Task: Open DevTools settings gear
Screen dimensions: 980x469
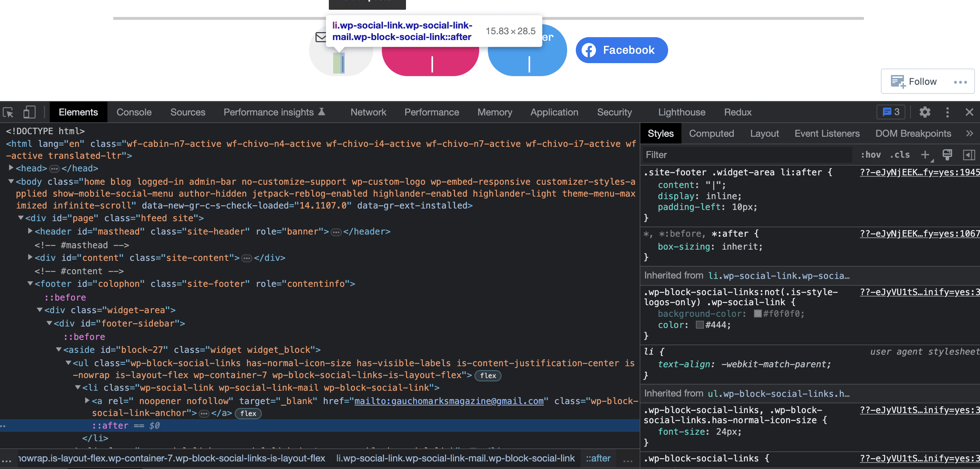Action: pos(925,112)
